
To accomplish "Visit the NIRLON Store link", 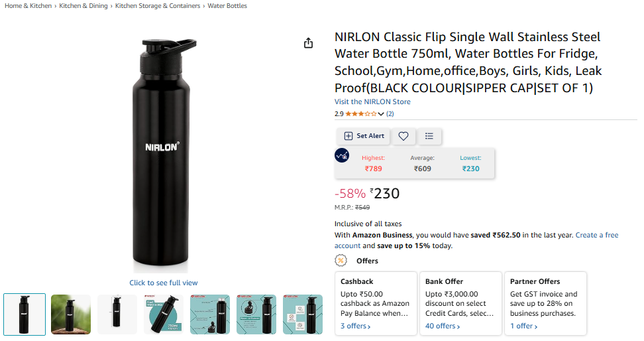I will pyautogui.click(x=372, y=102).
